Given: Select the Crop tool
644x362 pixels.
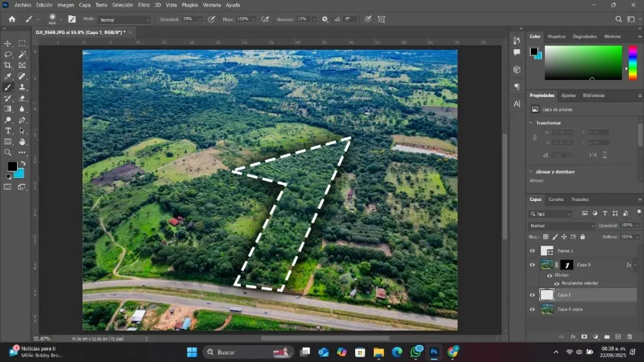Looking at the screenshot, I should pos(8,65).
